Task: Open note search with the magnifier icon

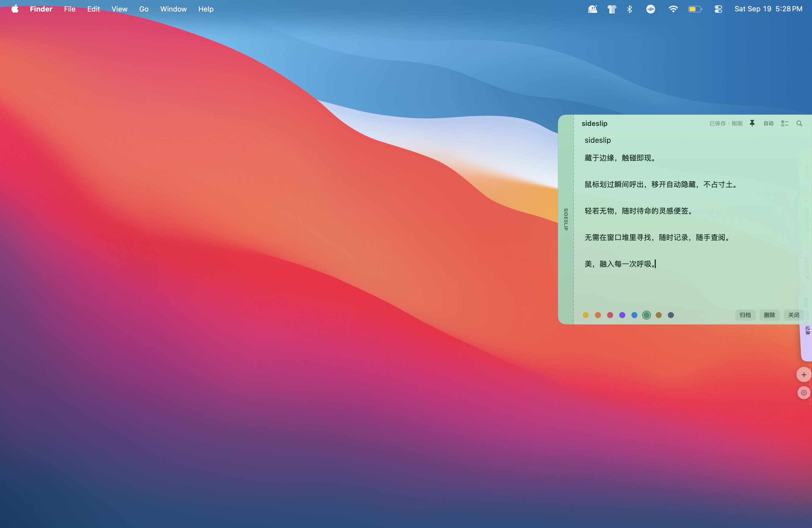Action: click(799, 123)
